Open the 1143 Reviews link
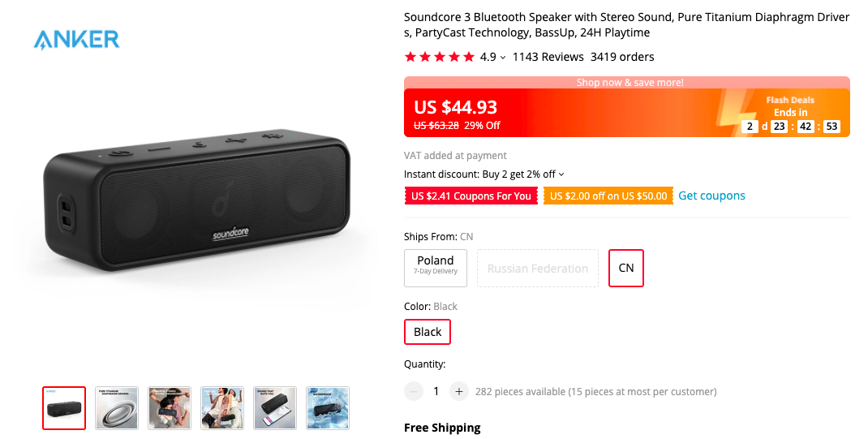This screenshot has width=868, height=439. pos(548,57)
